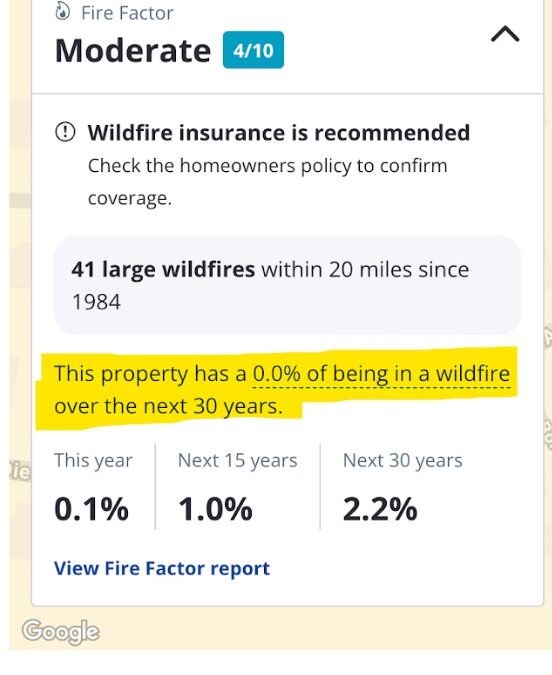Click the 4/10 score badge
Viewport: 552px width, 675px height.
coord(253,50)
